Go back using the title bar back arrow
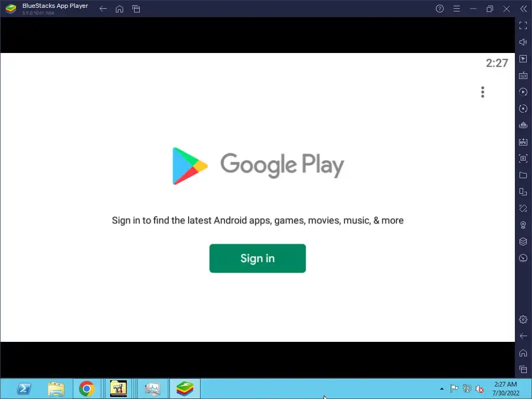 coord(103,9)
